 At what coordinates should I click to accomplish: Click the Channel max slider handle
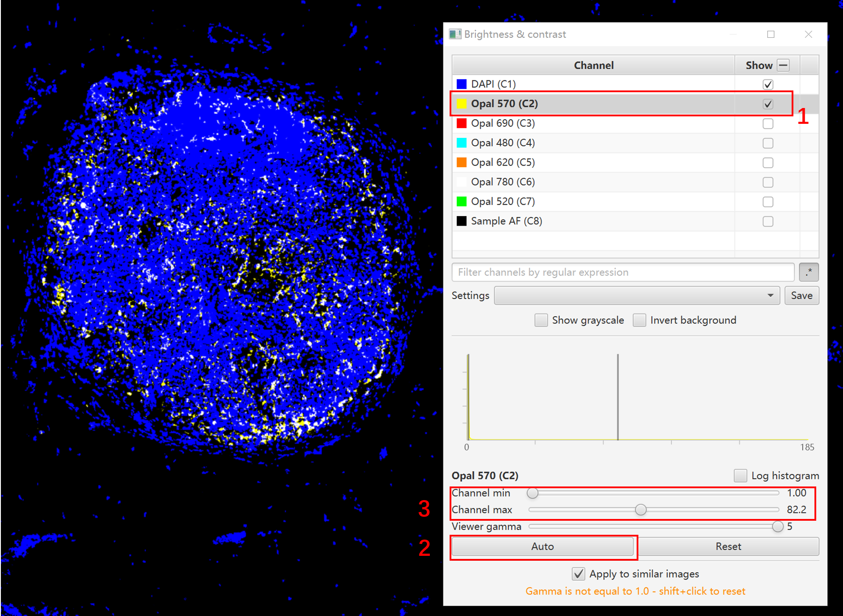point(641,510)
